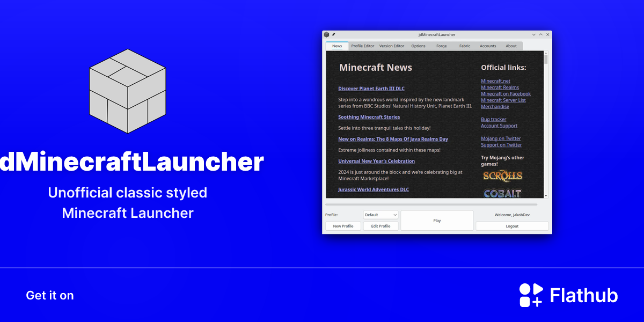Open New on Realms: 8 Maps article

point(393,139)
